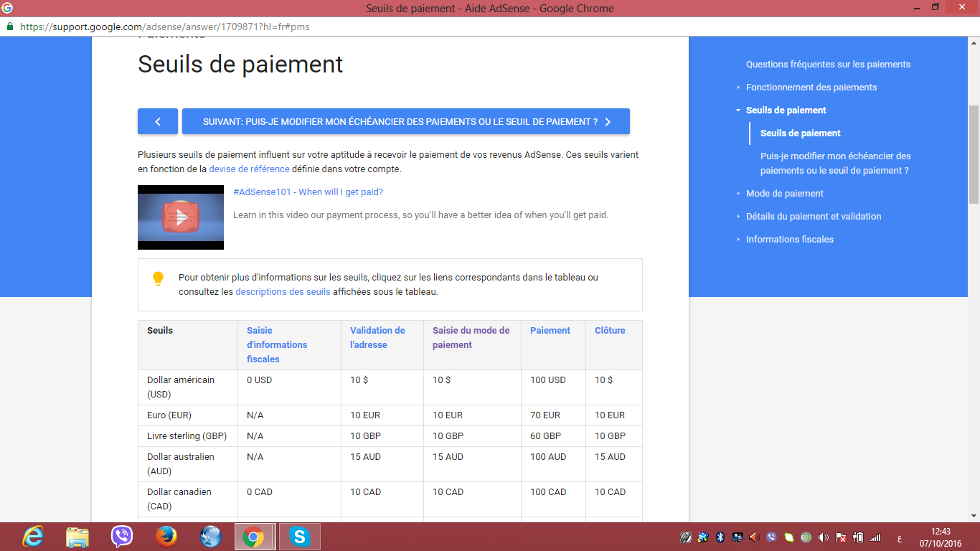This screenshot has height=551, width=980.
Task: Click the Bluetooth tray icon
Action: click(x=720, y=537)
